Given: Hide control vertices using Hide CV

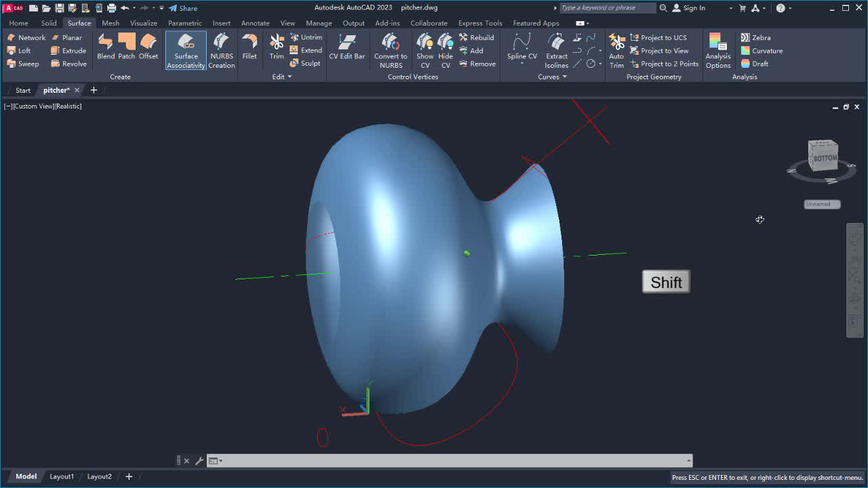Looking at the screenshot, I should [x=446, y=50].
